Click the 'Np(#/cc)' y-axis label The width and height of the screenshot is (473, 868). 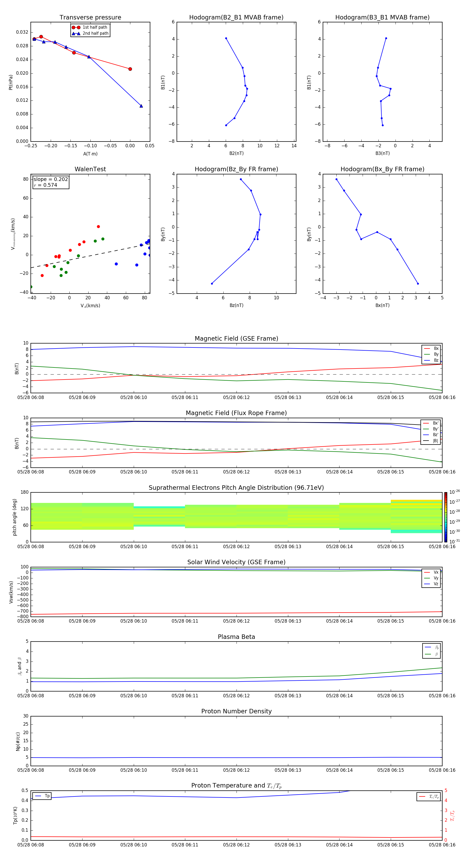[x=18, y=741]
